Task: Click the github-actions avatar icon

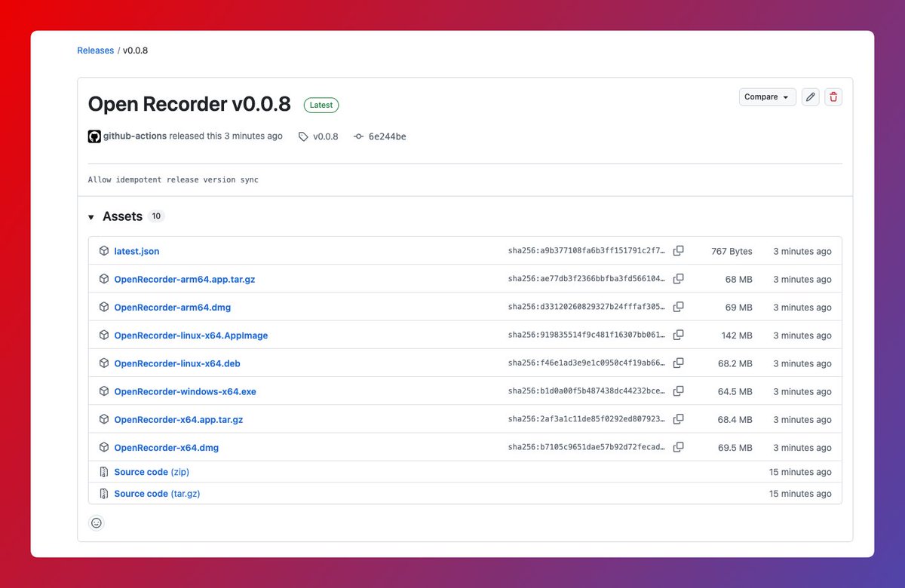Action: click(94, 136)
